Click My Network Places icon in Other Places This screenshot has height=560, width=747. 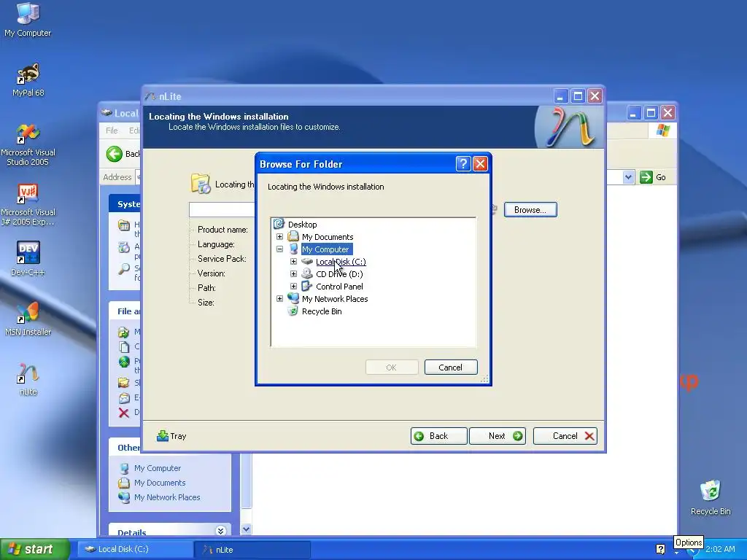[x=124, y=497]
